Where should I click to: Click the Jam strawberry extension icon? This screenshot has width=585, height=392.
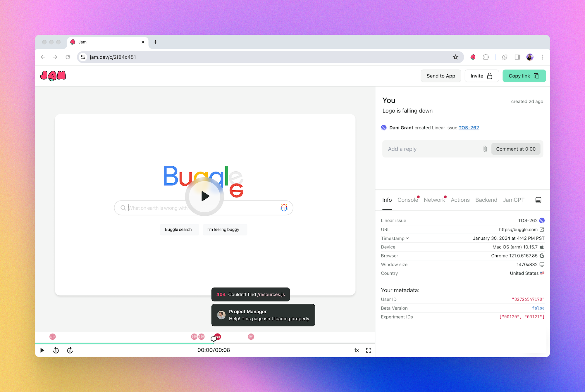click(x=473, y=57)
